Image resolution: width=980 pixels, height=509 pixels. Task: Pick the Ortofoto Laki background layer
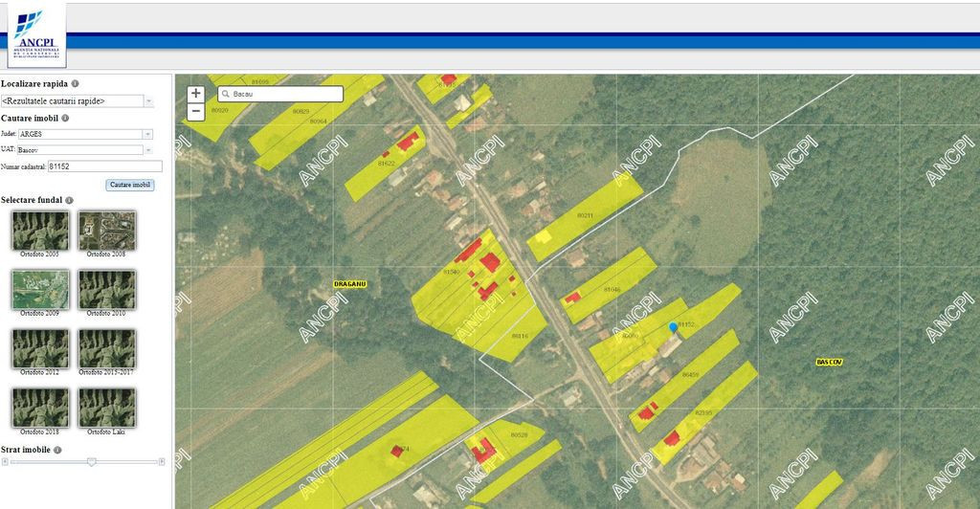[106, 407]
